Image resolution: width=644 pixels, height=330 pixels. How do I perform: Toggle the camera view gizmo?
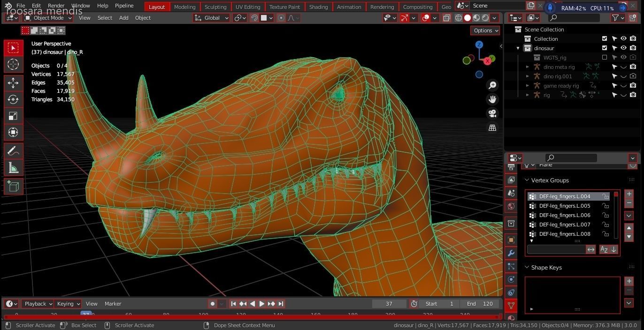click(x=492, y=113)
